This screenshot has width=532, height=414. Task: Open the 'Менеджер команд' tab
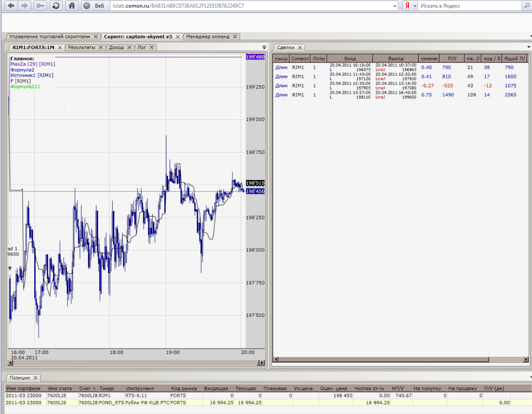[x=208, y=36]
